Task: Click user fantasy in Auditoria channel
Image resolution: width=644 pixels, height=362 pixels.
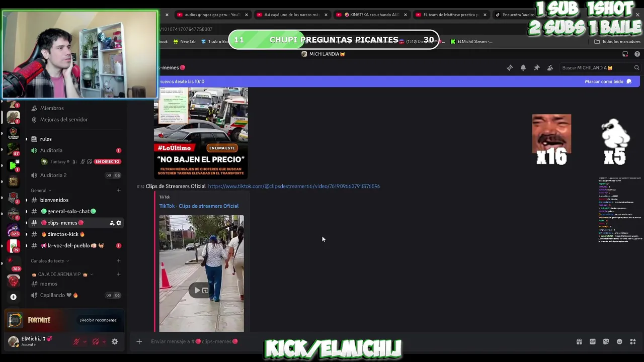Action: pyautogui.click(x=57, y=161)
